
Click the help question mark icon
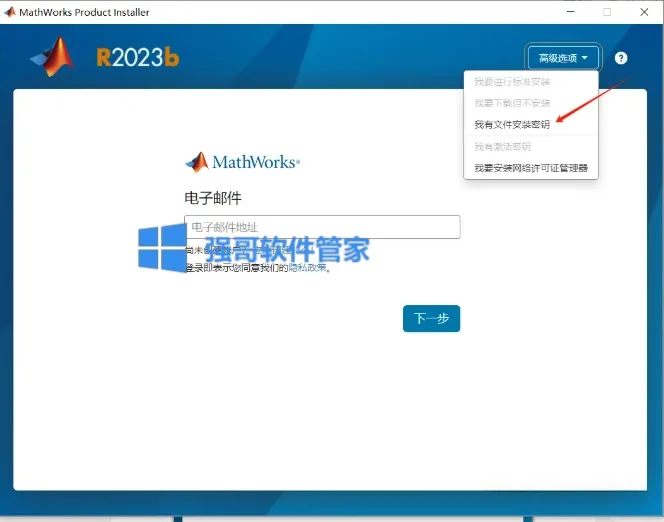pyautogui.click(x=621, y=58)
